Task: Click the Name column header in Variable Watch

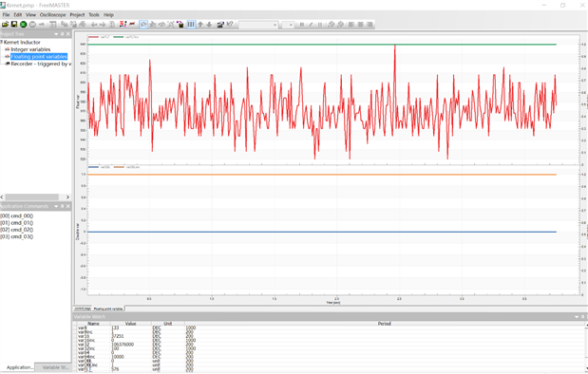Action: [93, 324]
